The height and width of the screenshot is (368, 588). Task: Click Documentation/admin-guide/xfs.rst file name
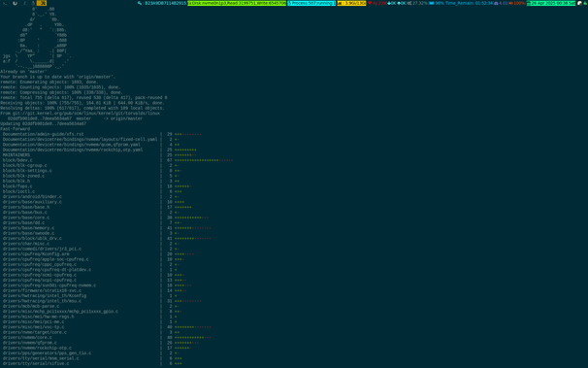43,134
